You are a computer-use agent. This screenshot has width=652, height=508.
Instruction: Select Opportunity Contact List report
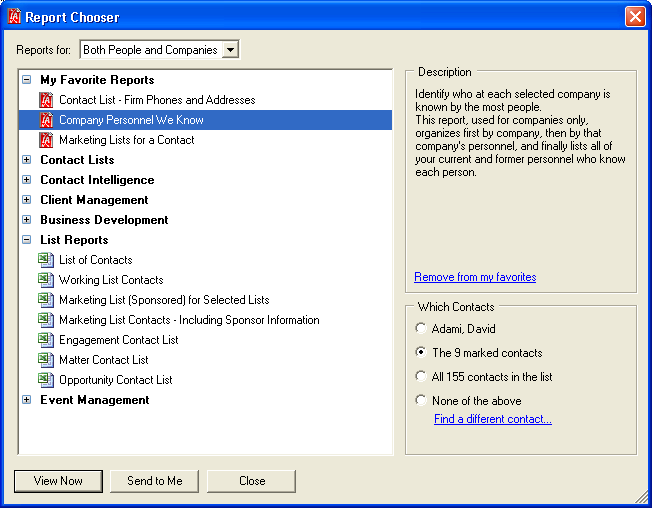point(116,380)
